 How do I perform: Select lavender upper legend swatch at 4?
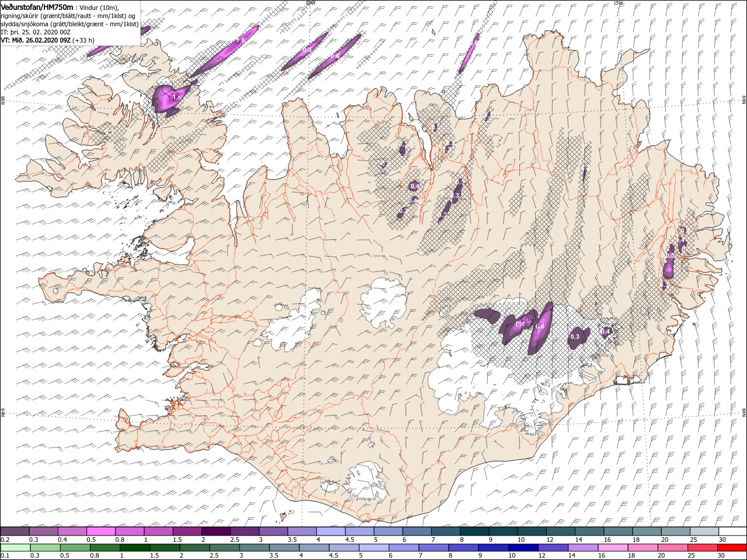(x=330, y=531)
